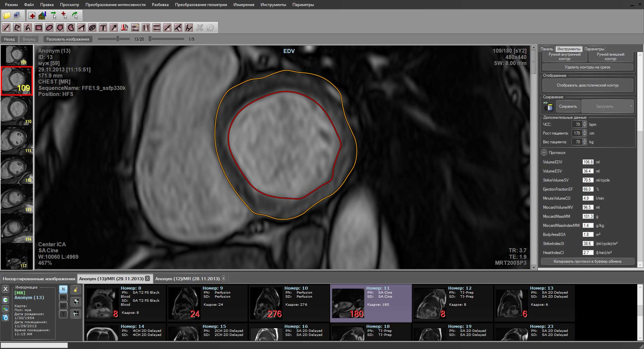This screenshot has height=349, width=644.
Task: Select the Ellipse contour drawing tool
Action: click(x=49, y=28)
